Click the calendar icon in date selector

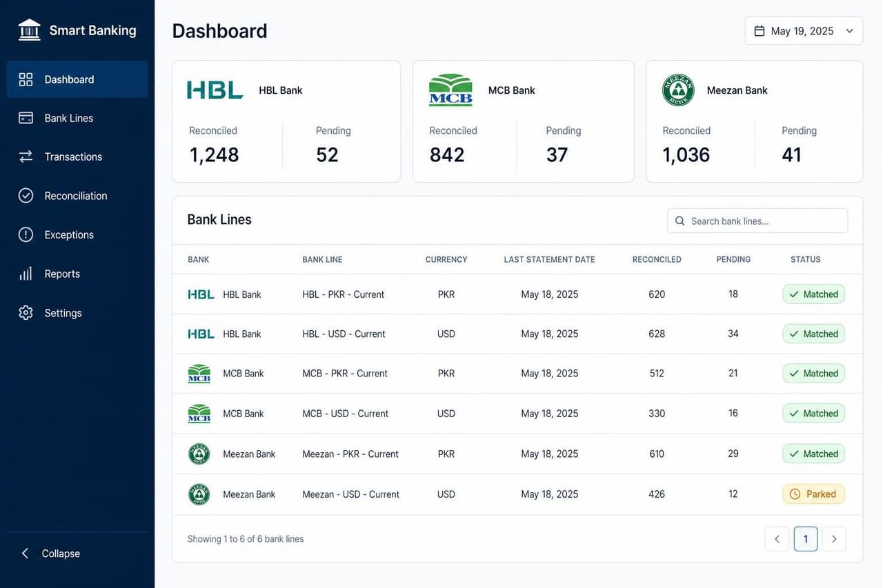point(760,31)
